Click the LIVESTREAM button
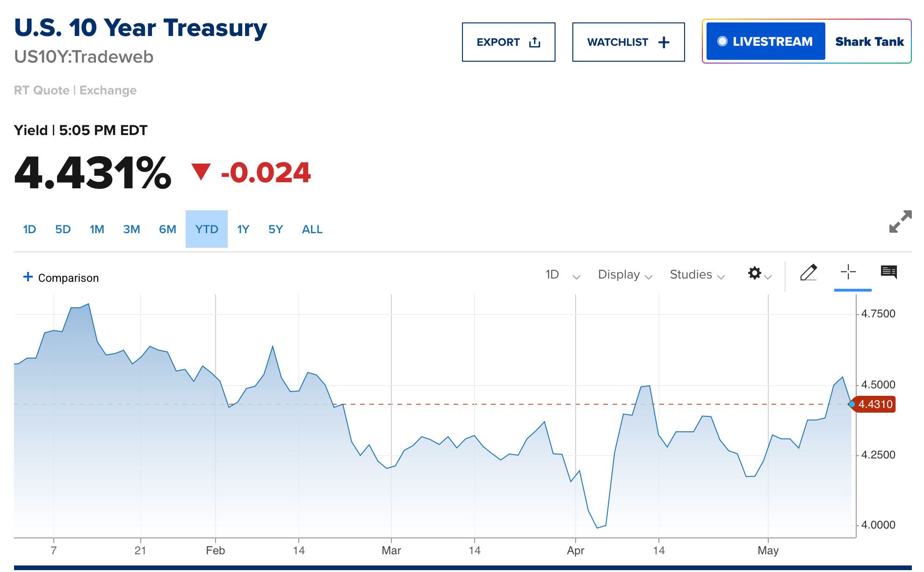Screen dimensions: 924x572 pyautogui.click(x=765, y=41)
